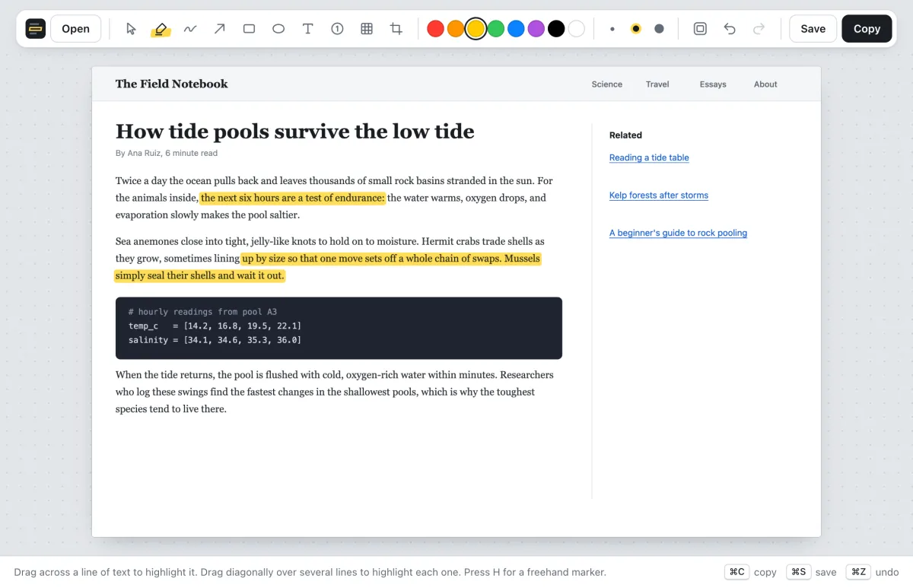The width and height of the screenshot is (913, 588).
Task: Open A beginner's guide to rock pooling
Action: tap(678, 233)
